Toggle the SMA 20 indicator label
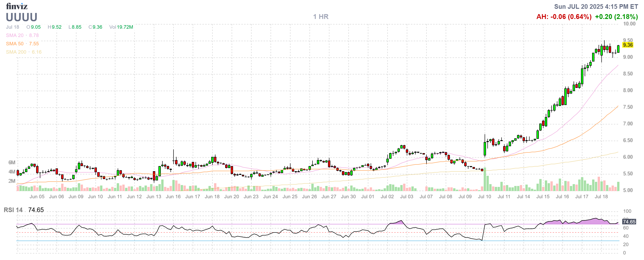 tap(15, 35)
